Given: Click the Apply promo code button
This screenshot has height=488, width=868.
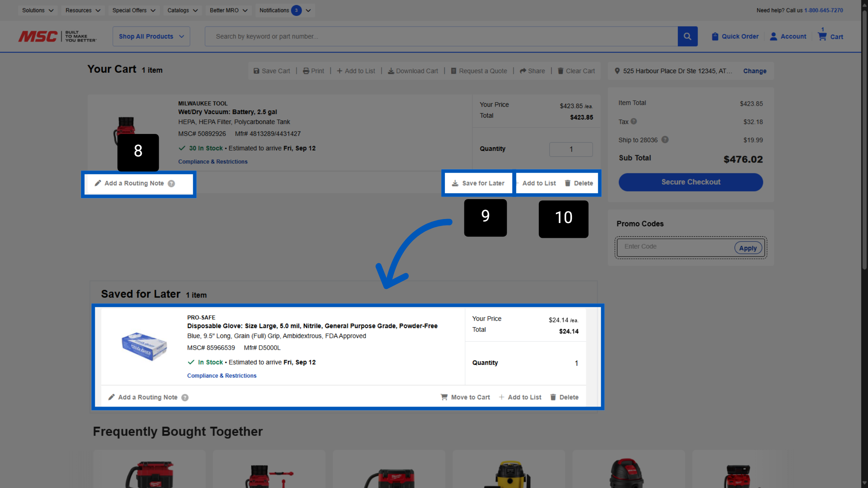Looking at the screenshot, I should click(x=748, y=248).
